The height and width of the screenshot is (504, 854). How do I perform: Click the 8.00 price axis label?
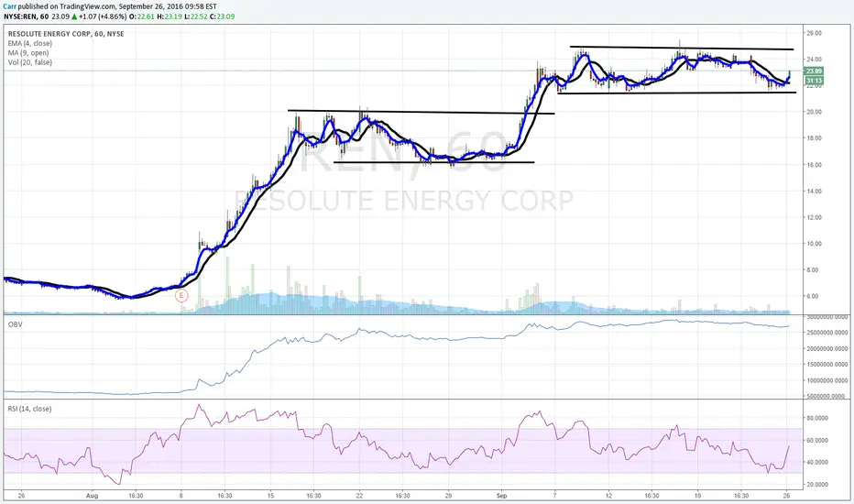(815, 270)
